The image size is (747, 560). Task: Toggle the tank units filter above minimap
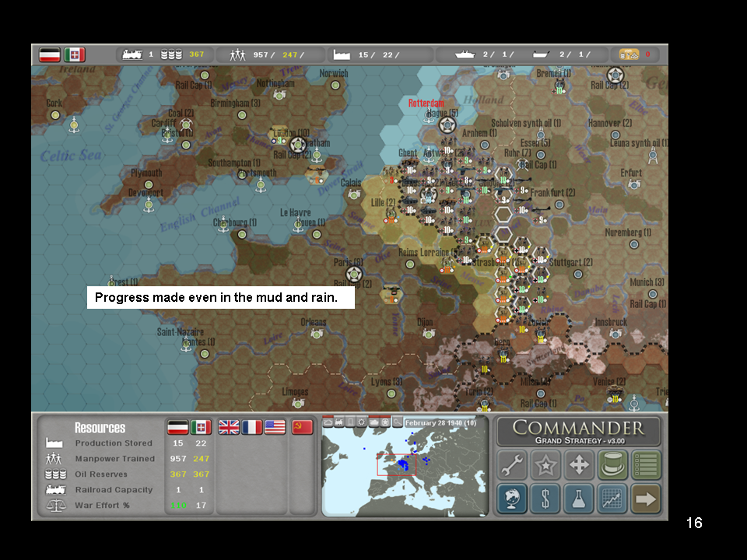[373, 422]
